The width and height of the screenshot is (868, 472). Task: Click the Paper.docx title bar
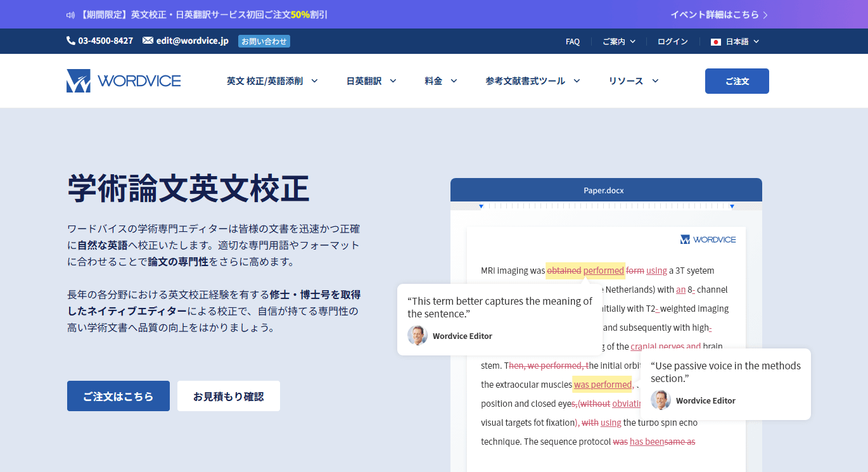tap(606, 190)
